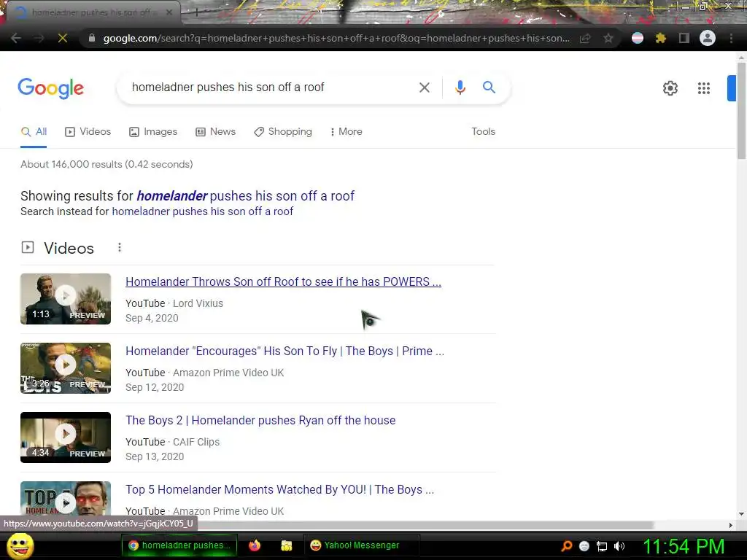This screenshot has height=560, width=747.
Task: Open the Extensions puzzle icon
Action: pyautogui.click(x=661, y=38)
